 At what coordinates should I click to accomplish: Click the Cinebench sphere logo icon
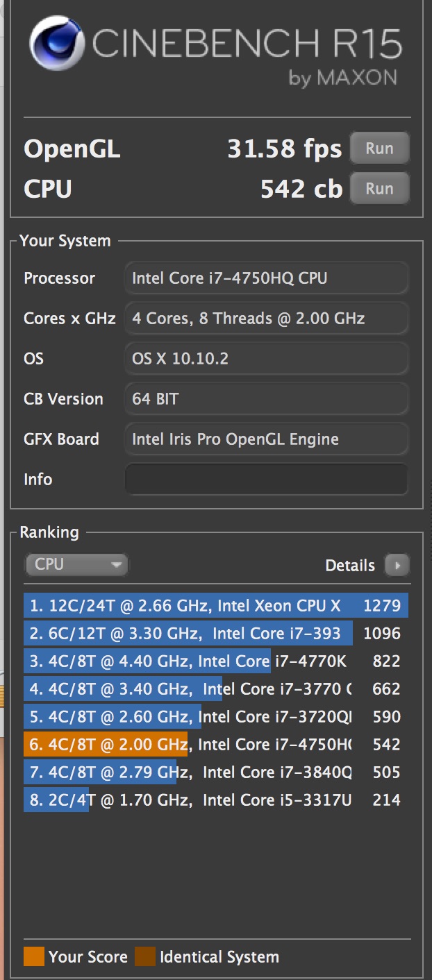[x=58, y=44]
